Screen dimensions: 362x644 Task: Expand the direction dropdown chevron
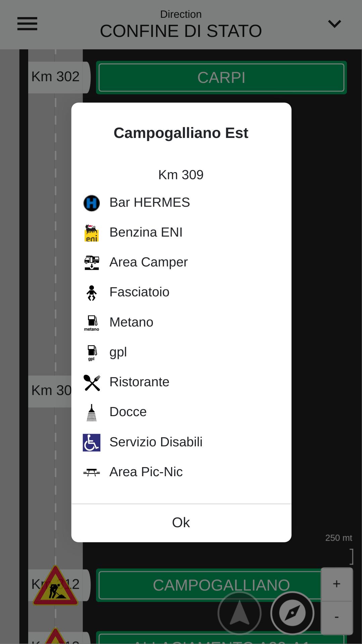pyautogui.click(x=334, y=24)
